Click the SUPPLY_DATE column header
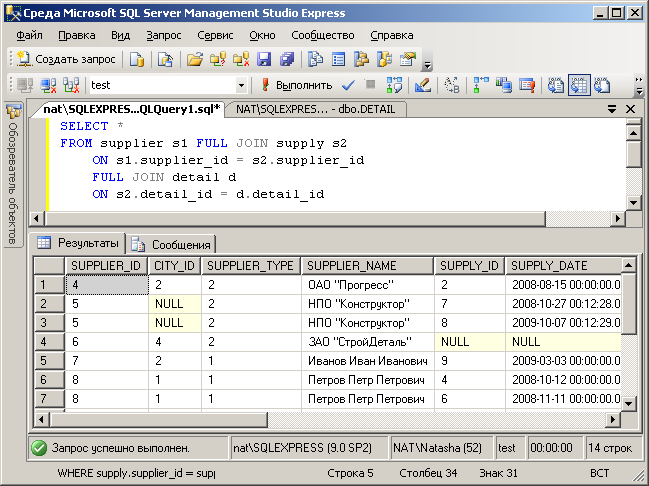 tap(563, 266)
